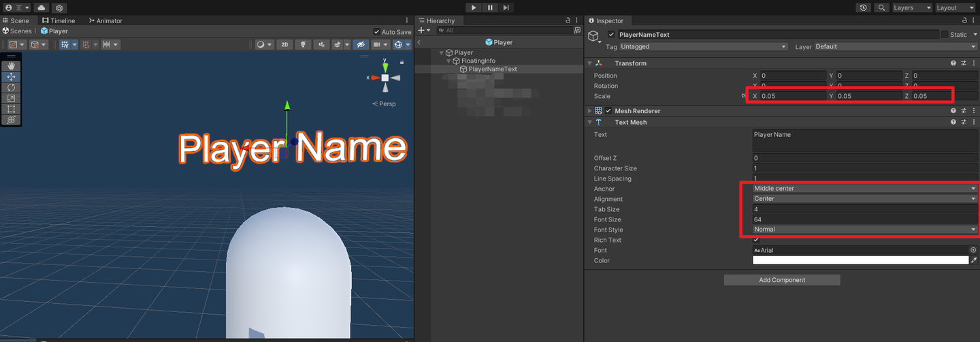Open the Layout dropdown in top bar
980x342 pixels.
[955, 7]
